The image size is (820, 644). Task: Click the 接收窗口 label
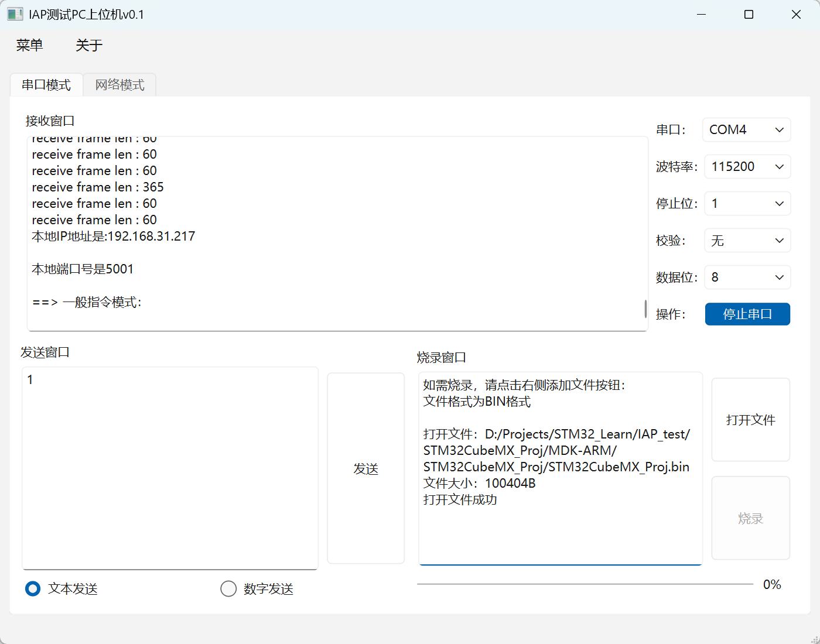pos(50,121)
